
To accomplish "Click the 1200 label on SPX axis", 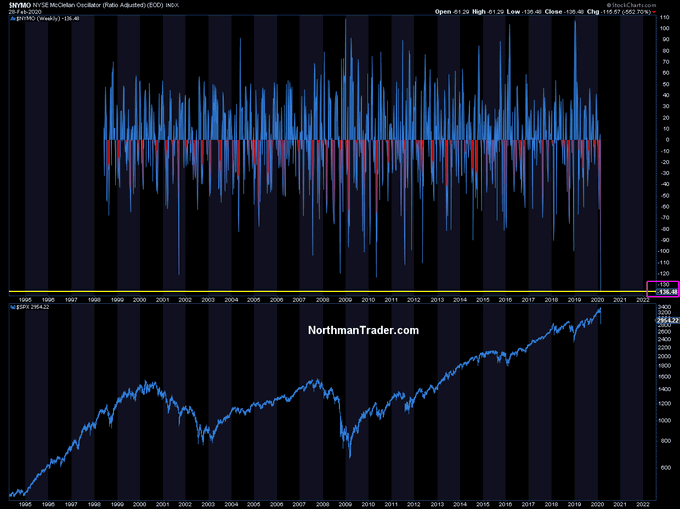I will point(664,404).
